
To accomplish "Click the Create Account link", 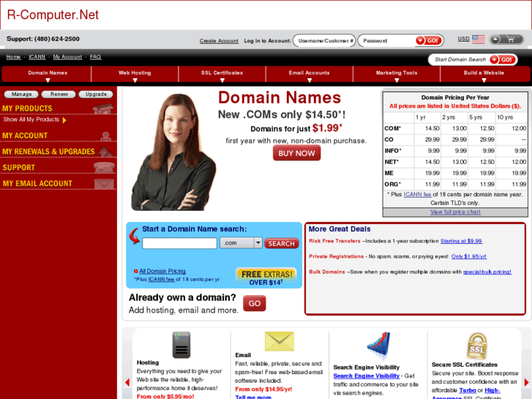I will tap(219, 41).
